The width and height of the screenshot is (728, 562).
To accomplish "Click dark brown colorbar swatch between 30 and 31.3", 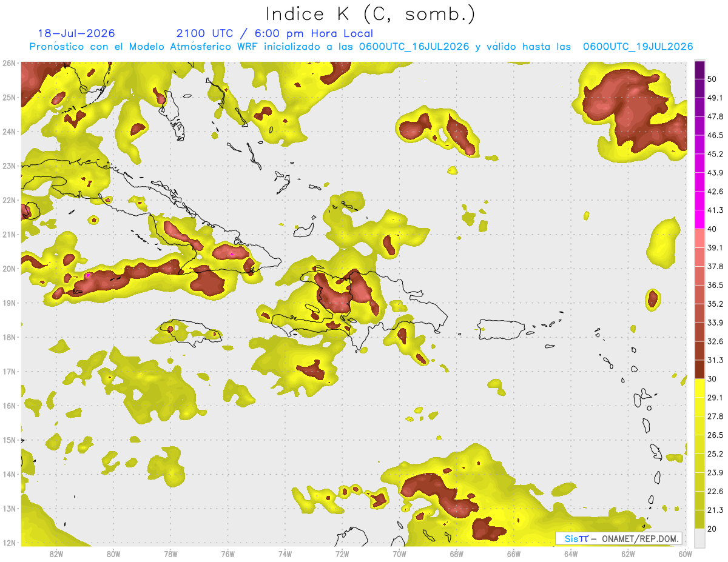I will [x=699, y=369].
